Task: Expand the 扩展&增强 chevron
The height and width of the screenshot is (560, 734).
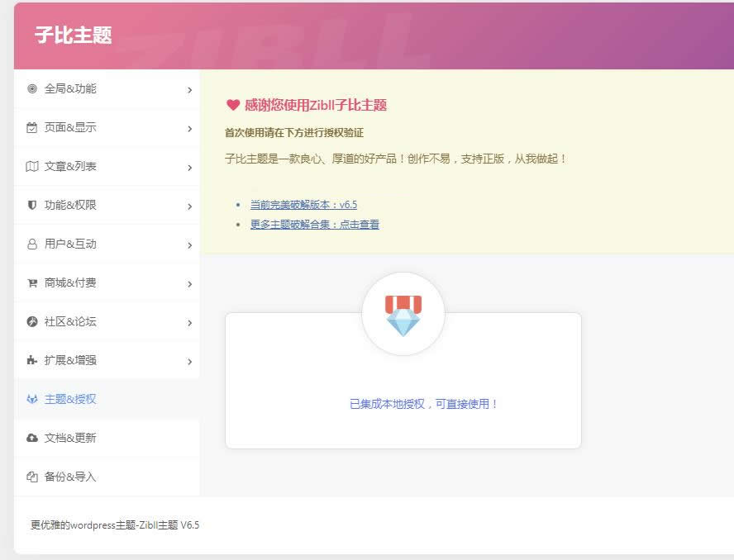Action: click(189, 362)
